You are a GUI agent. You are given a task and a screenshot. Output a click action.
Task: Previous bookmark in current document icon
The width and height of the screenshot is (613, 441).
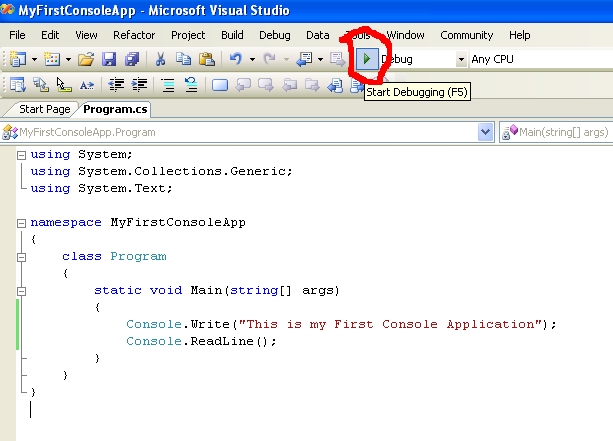pos(335,85)
